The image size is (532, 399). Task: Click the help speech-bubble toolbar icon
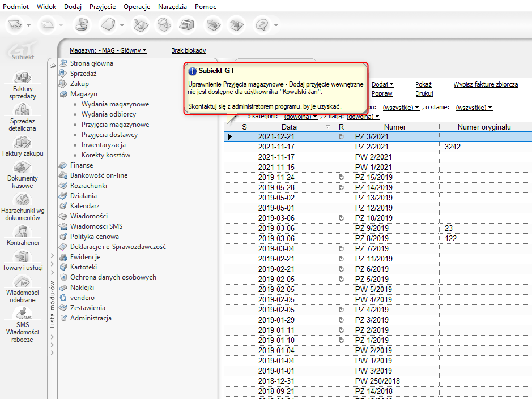click(262, 25)
